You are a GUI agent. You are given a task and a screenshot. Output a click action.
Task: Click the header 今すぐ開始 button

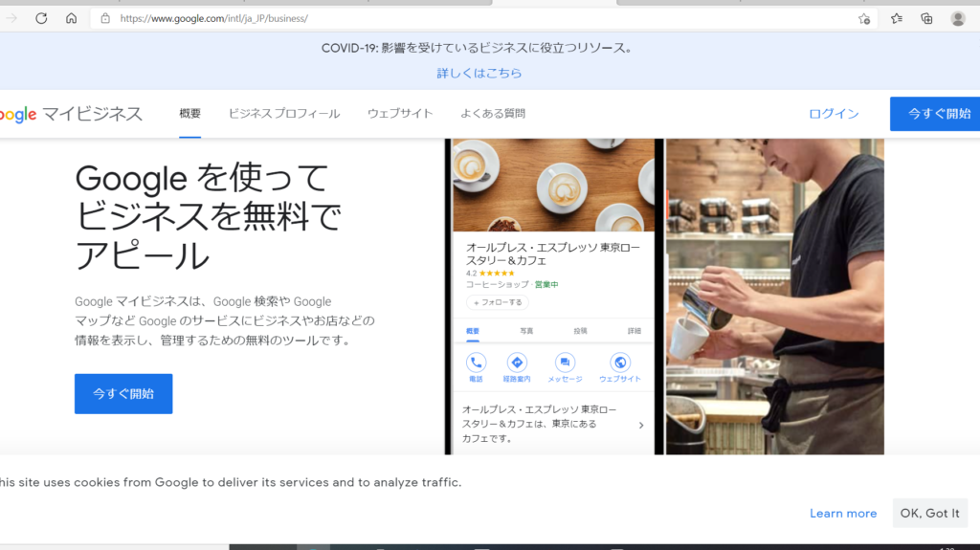click(935, 114)
